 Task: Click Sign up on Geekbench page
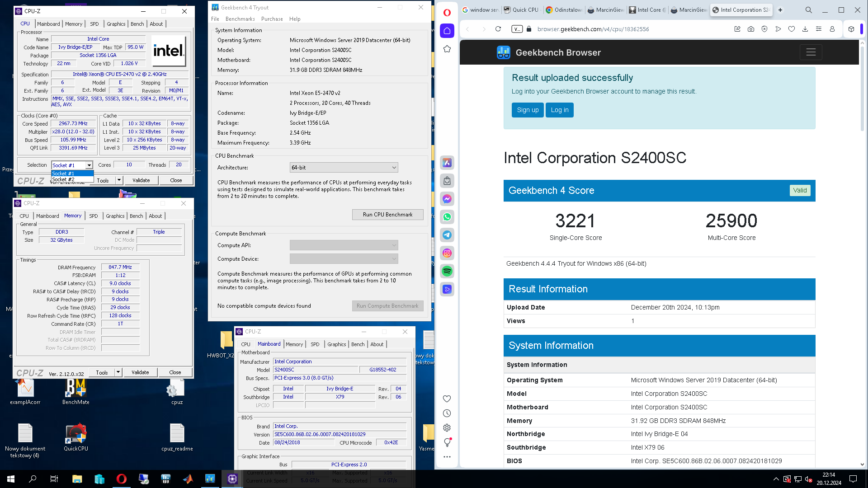(x=528, y=110)
